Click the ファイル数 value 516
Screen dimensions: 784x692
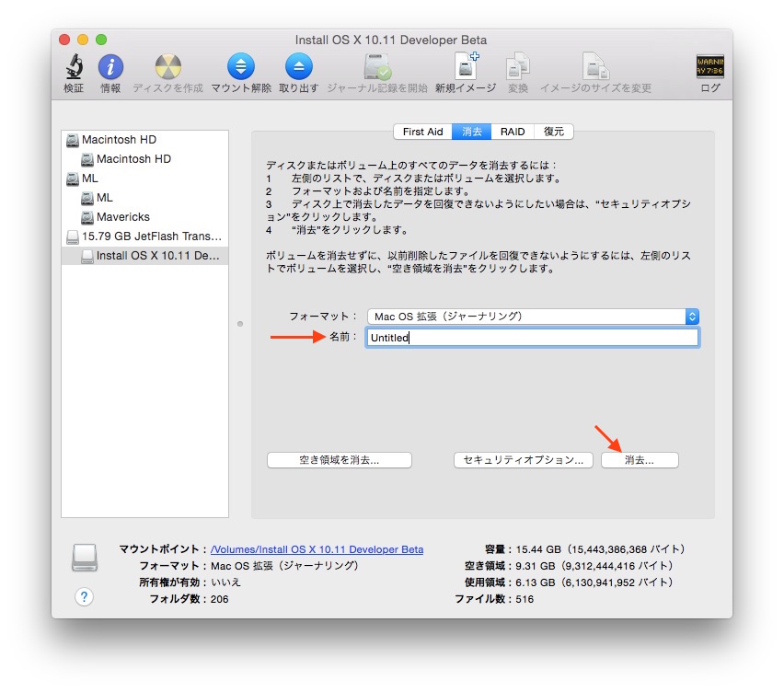[x=525, y=599]
